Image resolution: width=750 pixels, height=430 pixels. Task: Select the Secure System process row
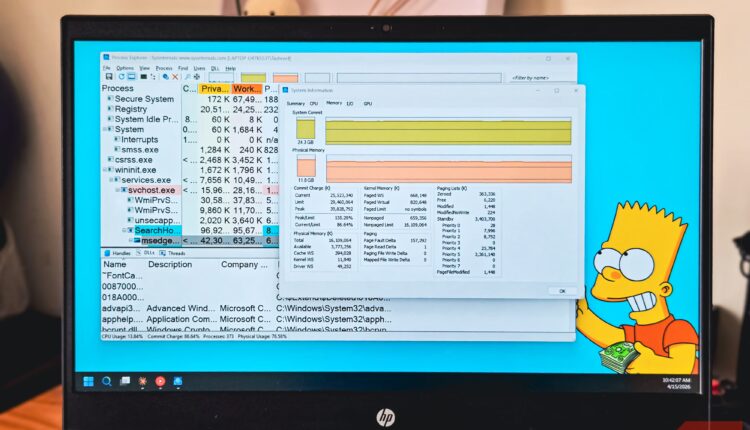pos(189,99)
